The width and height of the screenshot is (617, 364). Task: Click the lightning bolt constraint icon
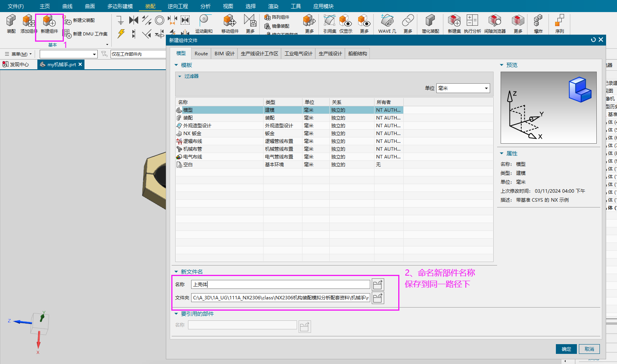point(121,34)
